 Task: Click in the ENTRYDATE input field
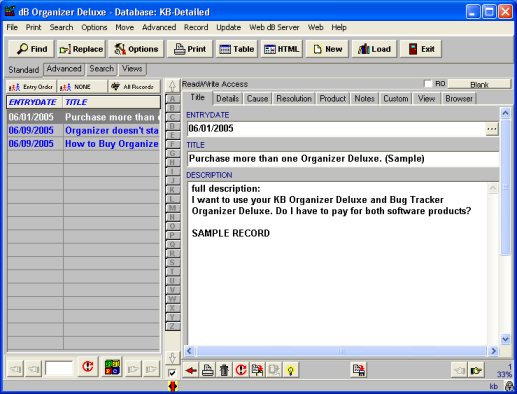(x=336, y=129)
